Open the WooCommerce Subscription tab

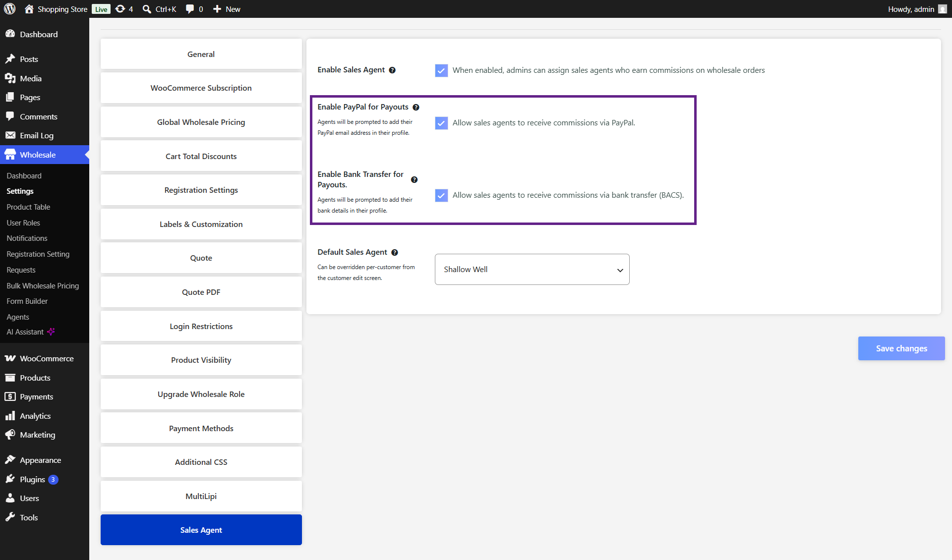pos(201,88)
